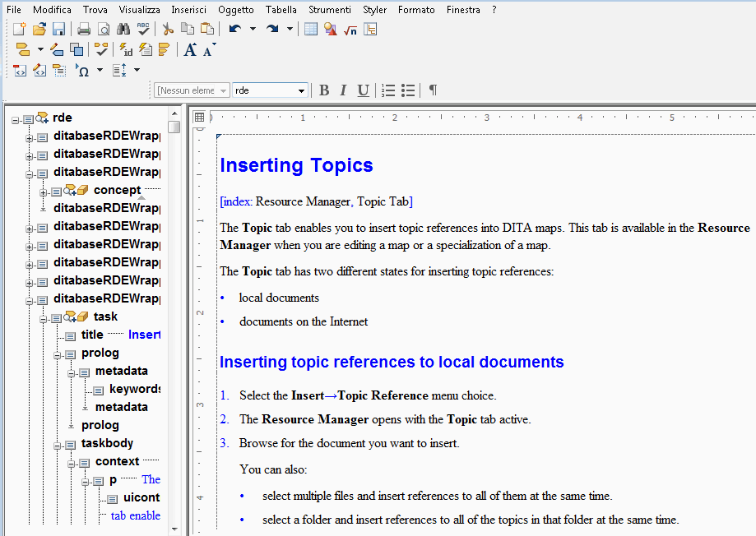The width and height of the screenshot is (756, 536).
Task: Click the tree panel scroll up arrow
Action: [174, 113]
